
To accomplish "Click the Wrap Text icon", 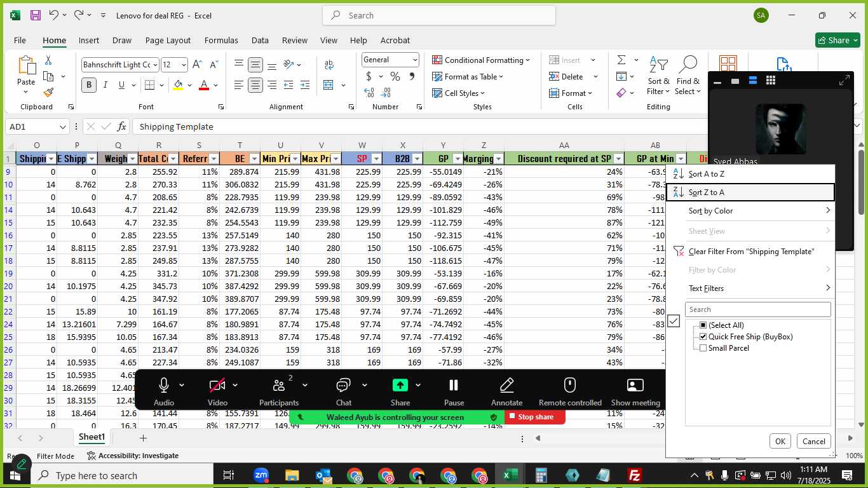I will 329,65.
